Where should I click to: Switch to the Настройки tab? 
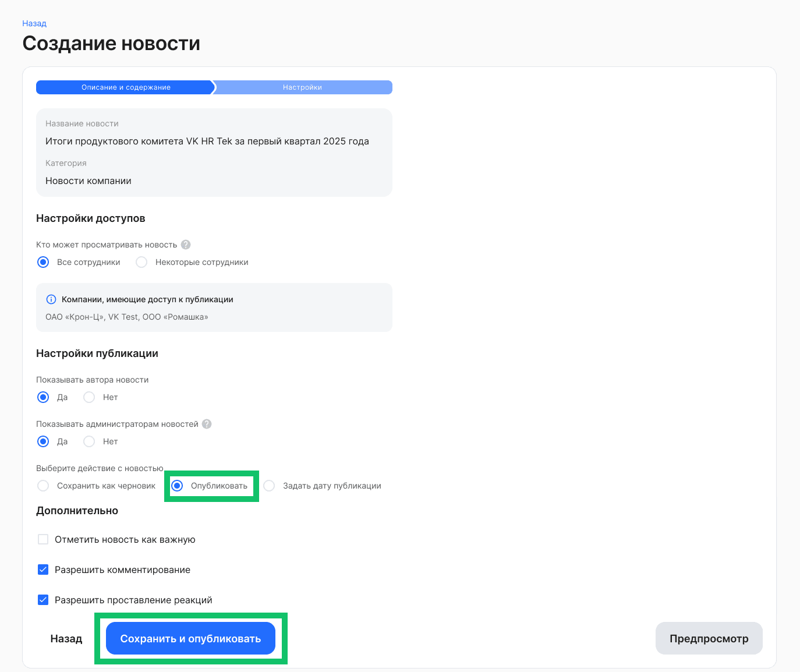[x=302, y=87]
